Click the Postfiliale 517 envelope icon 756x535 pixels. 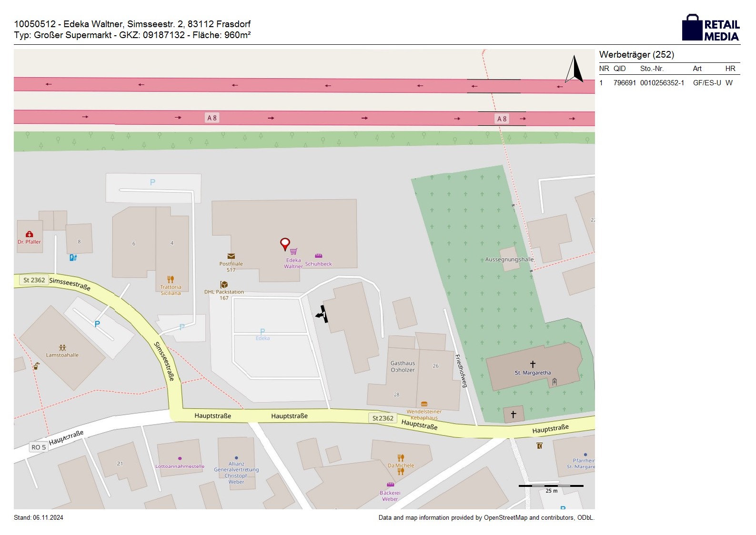[x=231, y=256]
